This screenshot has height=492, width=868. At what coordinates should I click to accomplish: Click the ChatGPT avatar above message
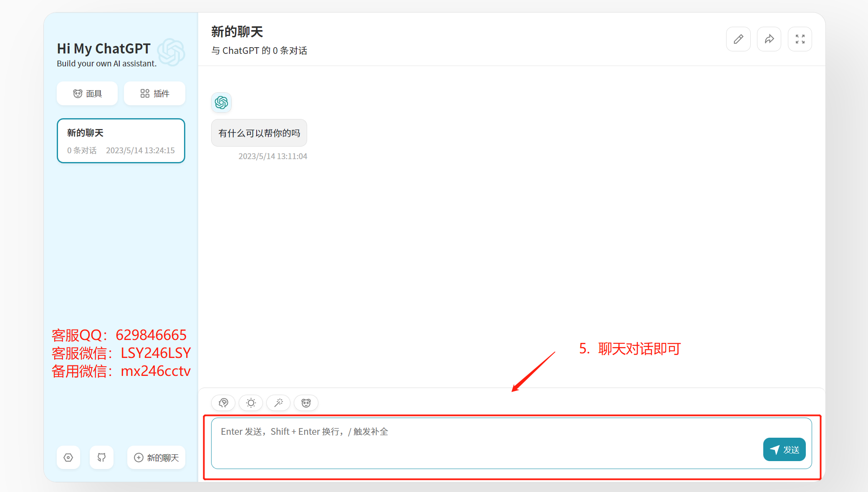221,102
